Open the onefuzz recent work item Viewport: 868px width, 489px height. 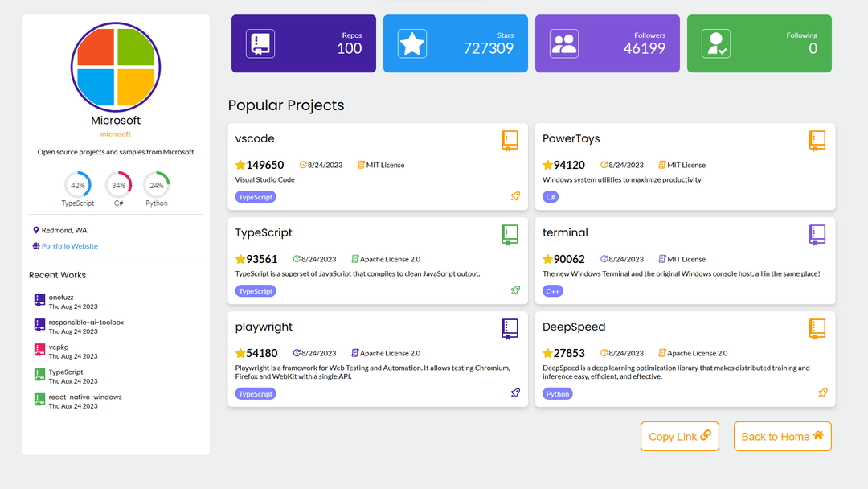(61, 298)
